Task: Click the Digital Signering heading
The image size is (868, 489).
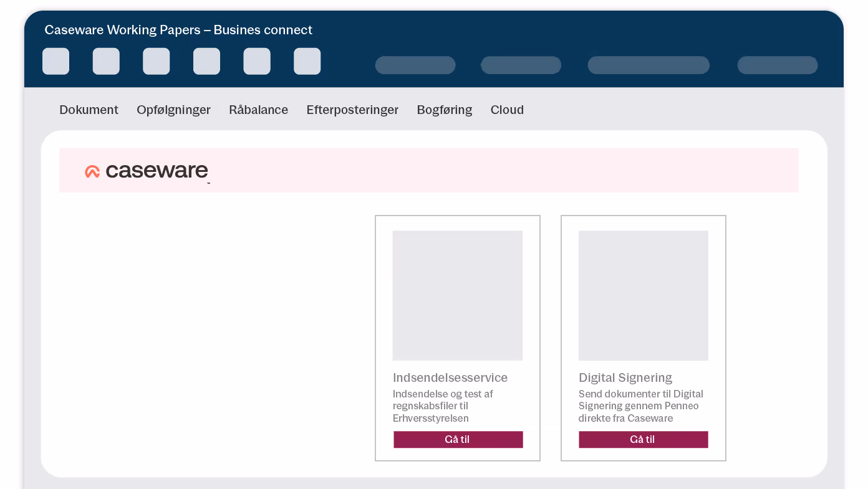Action: pyautogui.click(x=625, y=377)
